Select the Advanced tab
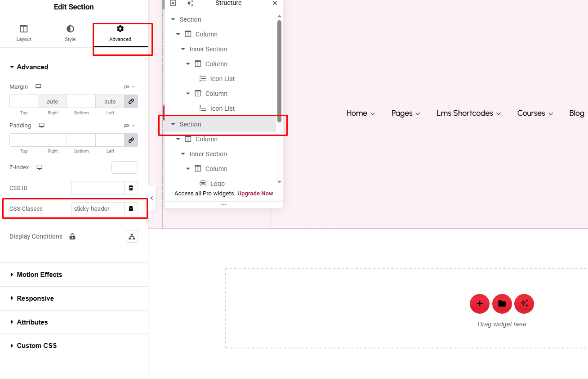This screenshot has height=379, width=588. (x=120, y=33)
